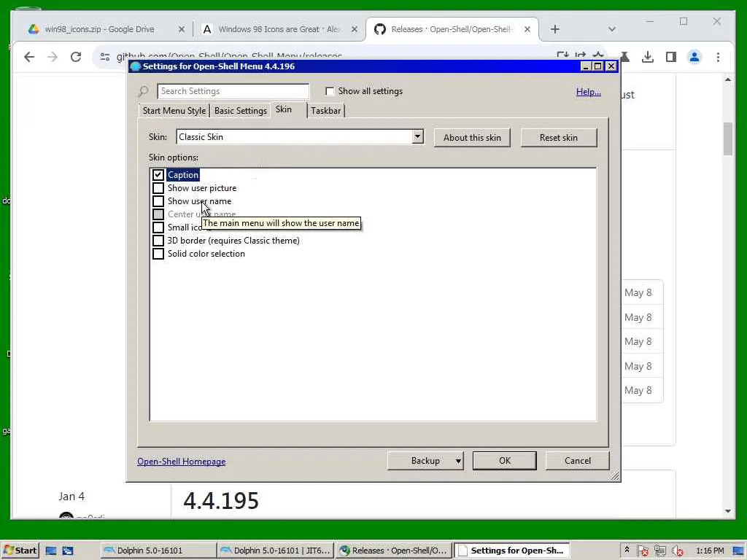Click the Search Settings input field

point(233,91)
